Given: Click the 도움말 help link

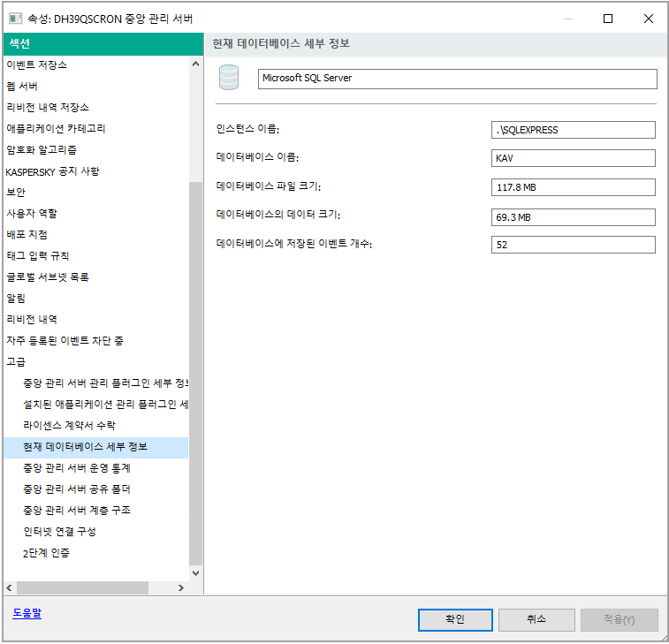Looking at the screenshot, I should pos(27,612).
